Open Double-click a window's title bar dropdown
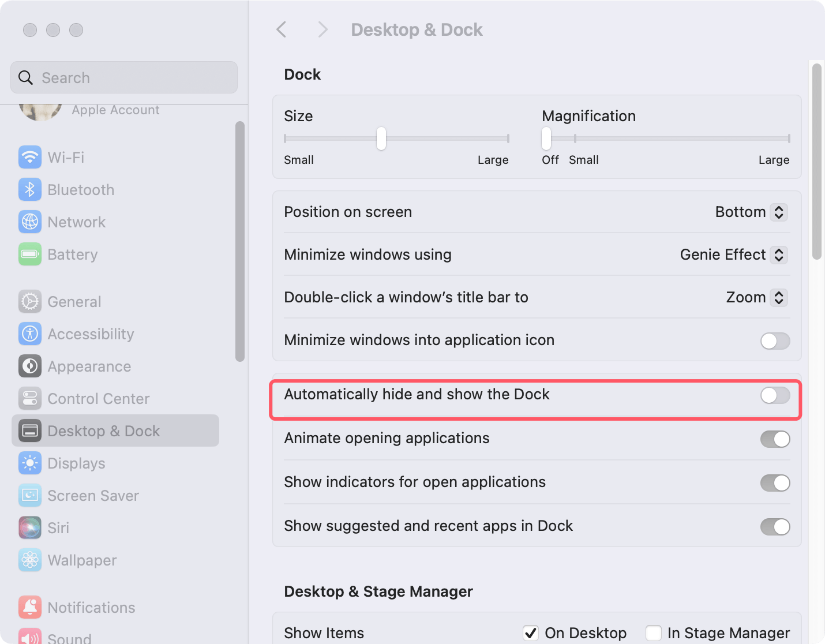The image size is (825, 644). pos(778,297)
